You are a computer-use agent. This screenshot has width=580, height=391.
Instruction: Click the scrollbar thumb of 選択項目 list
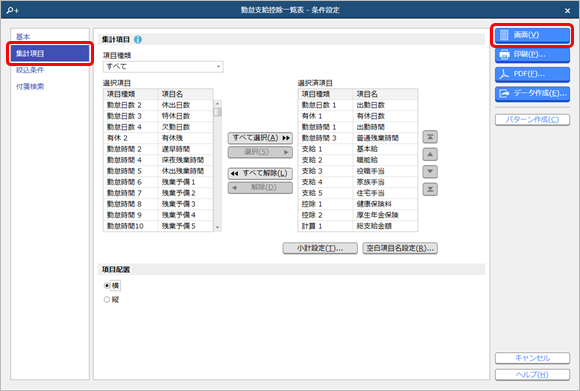click(218, 112)
